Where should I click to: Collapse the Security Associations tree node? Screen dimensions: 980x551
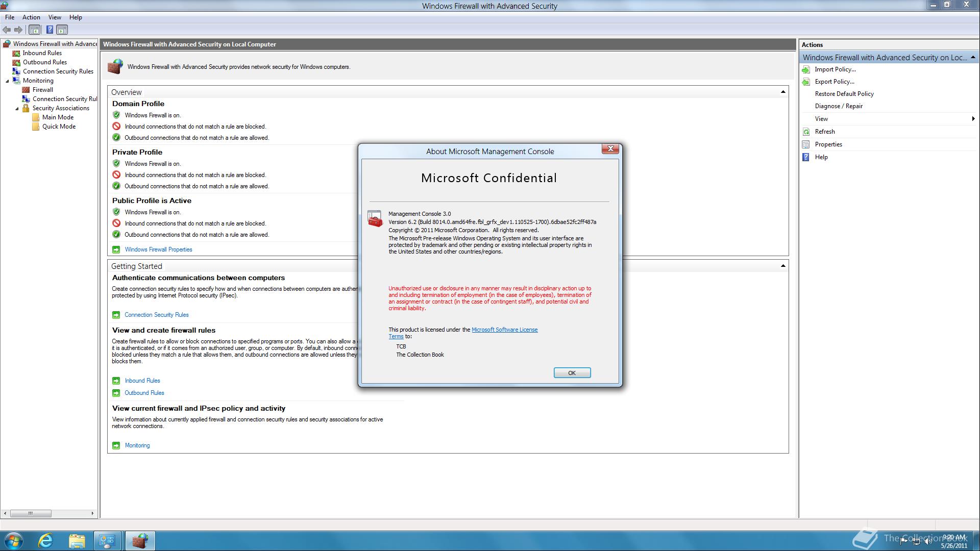(17, 108)
